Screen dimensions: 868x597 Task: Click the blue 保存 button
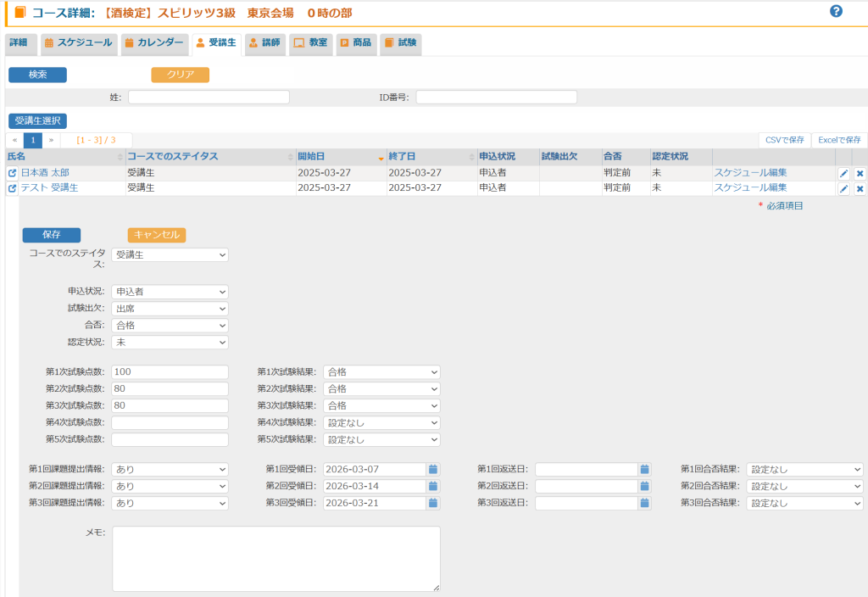[x=51, y=235]
